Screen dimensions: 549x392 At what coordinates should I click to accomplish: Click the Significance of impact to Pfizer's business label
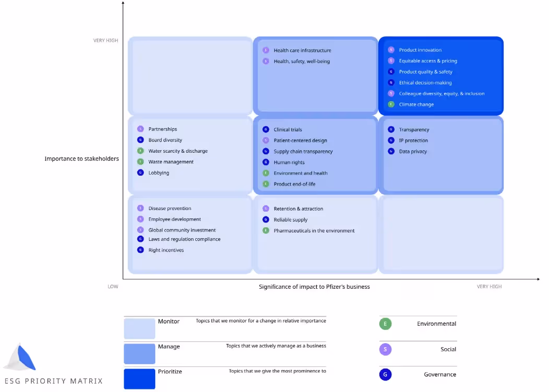click(x=314, y=286)
